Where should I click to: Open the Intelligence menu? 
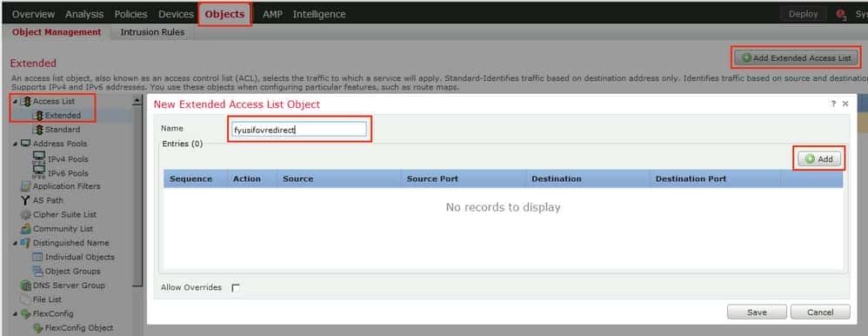tap(319, 15)
